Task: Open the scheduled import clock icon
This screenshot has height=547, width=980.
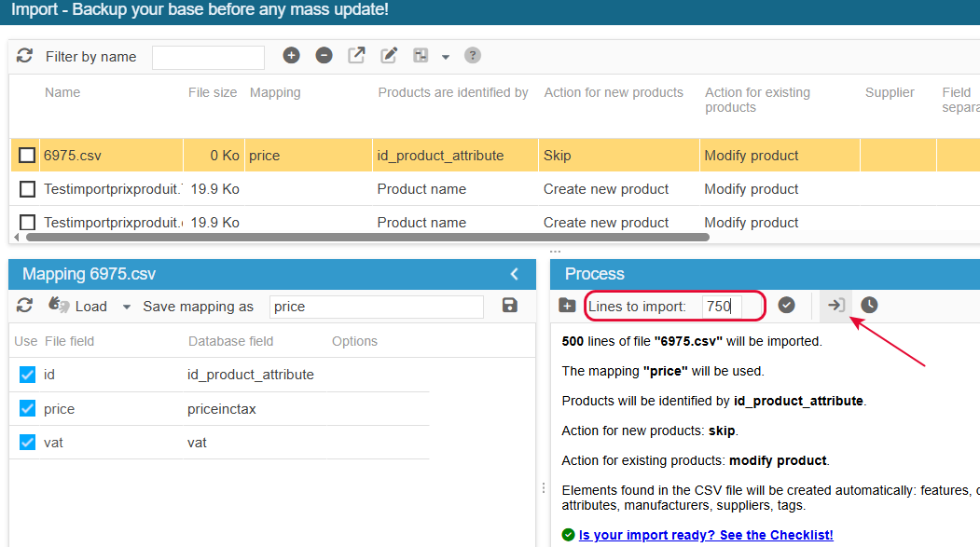Action: 869,306
